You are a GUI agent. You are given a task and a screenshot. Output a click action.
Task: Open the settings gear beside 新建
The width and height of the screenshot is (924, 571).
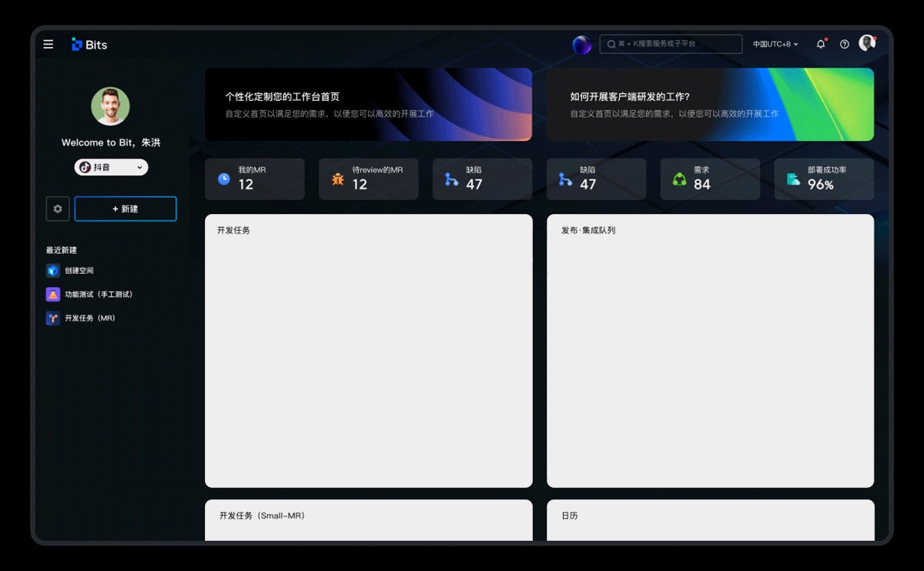(58, 209)
